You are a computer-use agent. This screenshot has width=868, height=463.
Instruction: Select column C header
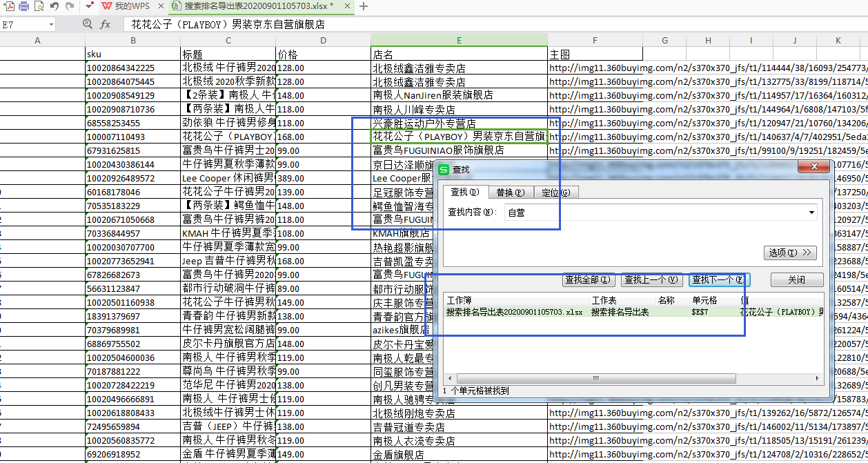228,41
